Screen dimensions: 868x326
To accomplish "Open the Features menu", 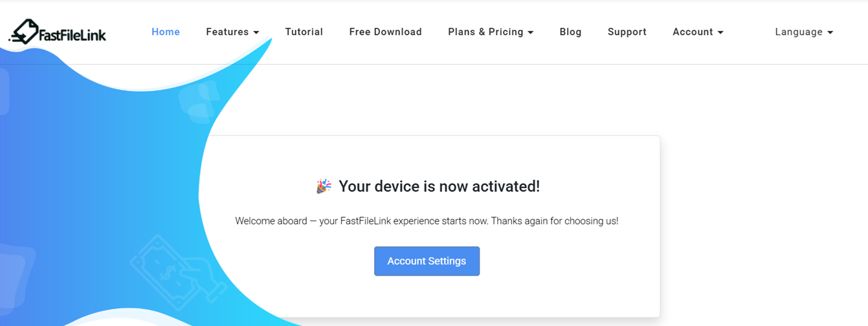I will pos(232,32).
